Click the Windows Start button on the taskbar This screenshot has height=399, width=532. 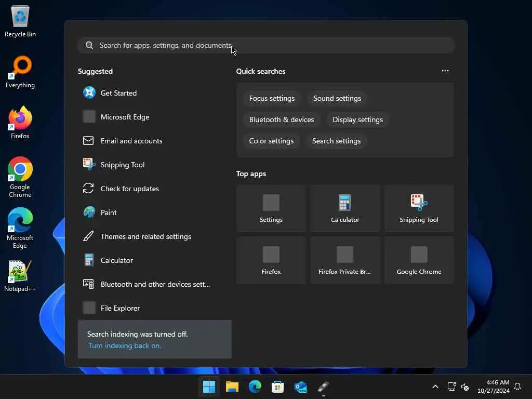tap(209, 387)
